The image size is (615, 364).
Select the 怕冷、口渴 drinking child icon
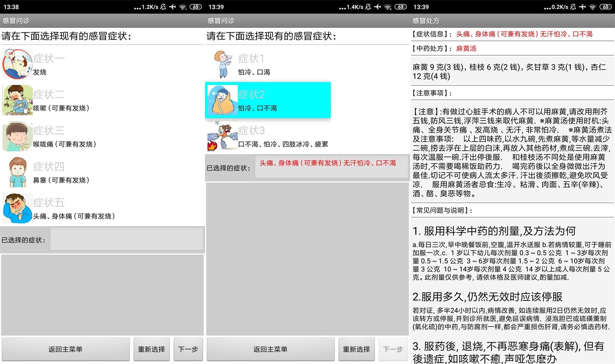coord(222,64)
